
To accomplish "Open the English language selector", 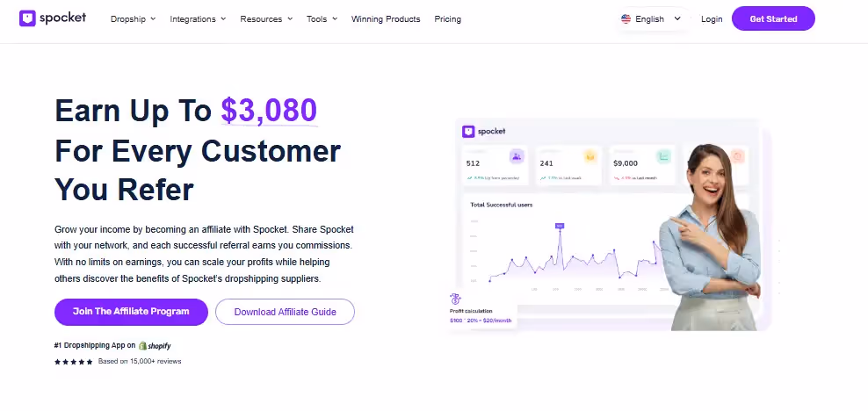I will click(x=651, y=18).
